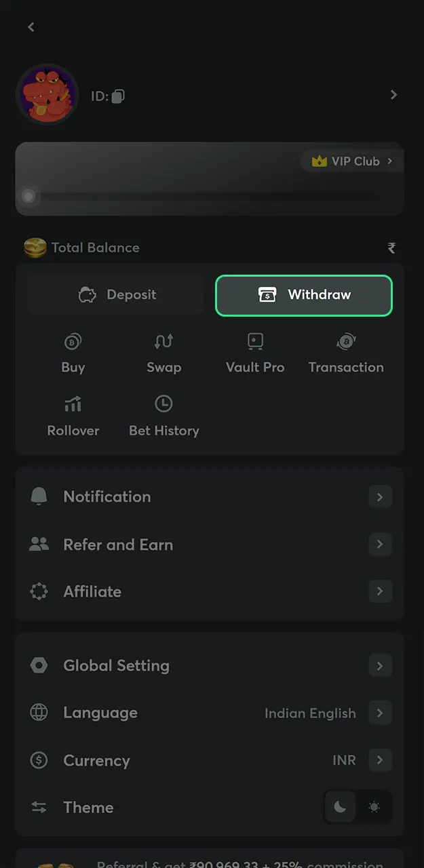Copy the user ID with copy icon
This screenshot has width=424, height=868.
[x=118, y=96]
